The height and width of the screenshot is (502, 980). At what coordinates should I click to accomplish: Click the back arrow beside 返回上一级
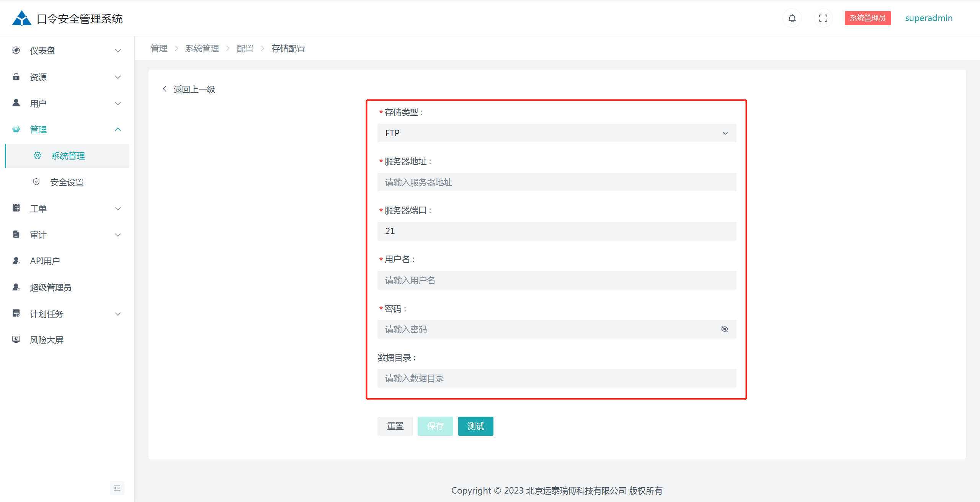tap(165, 89)
